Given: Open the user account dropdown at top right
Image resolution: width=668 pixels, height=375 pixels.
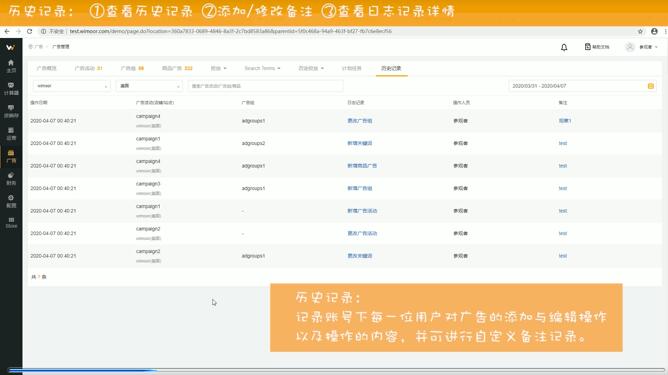Looking at the screenshot, I should (x=641, y=47).
